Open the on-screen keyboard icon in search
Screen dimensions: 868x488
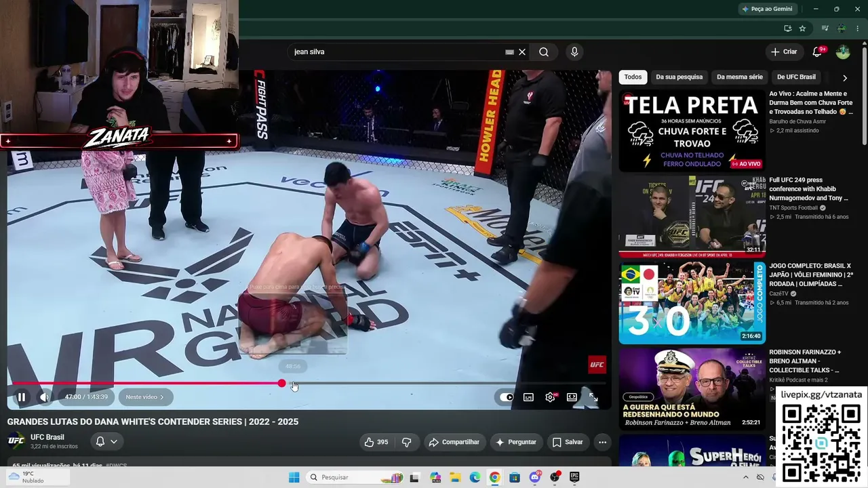tap(509, 52)
